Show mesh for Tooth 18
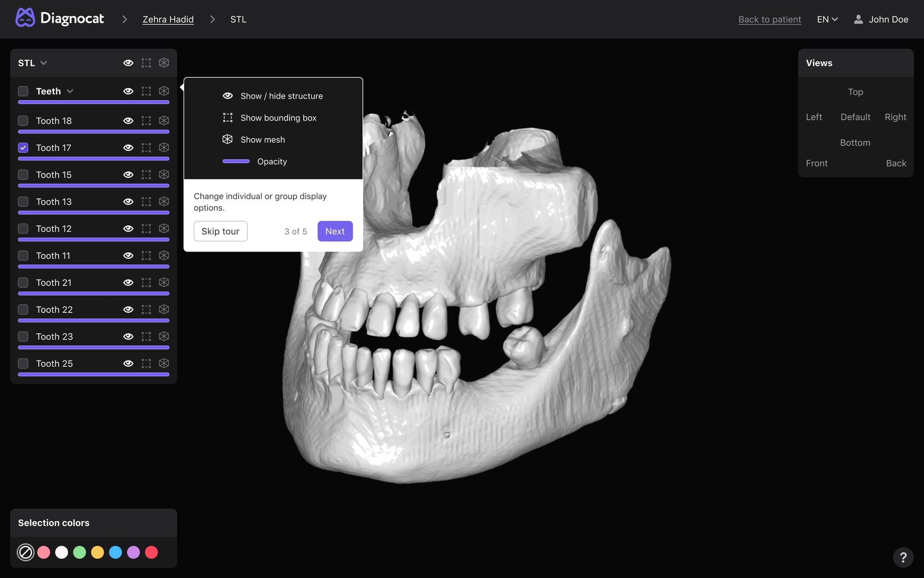This screenshot has height=578, width=924. click(x=164, y=121)
